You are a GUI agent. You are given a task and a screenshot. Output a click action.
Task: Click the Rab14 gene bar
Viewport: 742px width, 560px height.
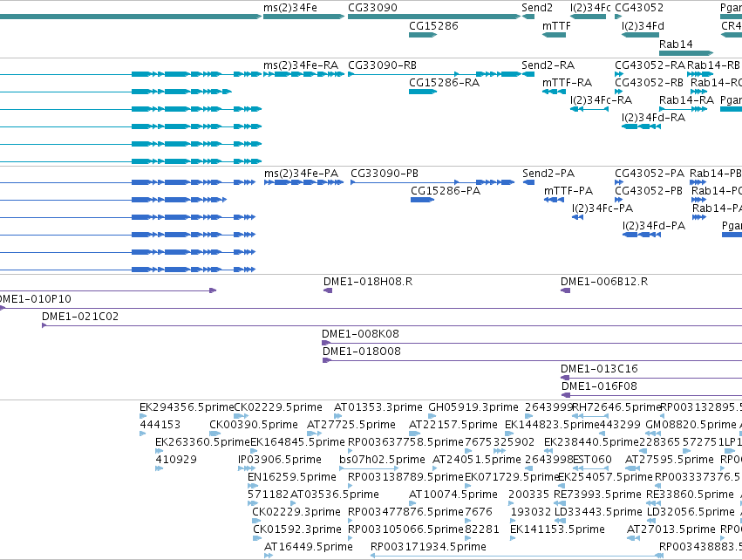tap(686, 52)
